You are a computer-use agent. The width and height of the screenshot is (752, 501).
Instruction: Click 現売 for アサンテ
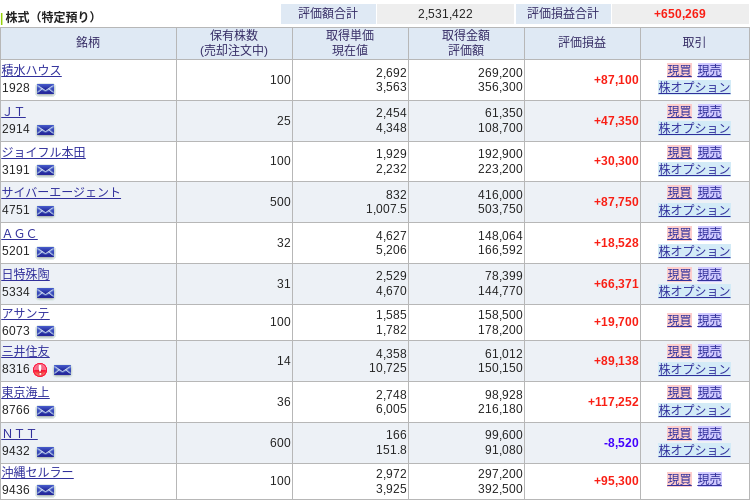[709, 321]
